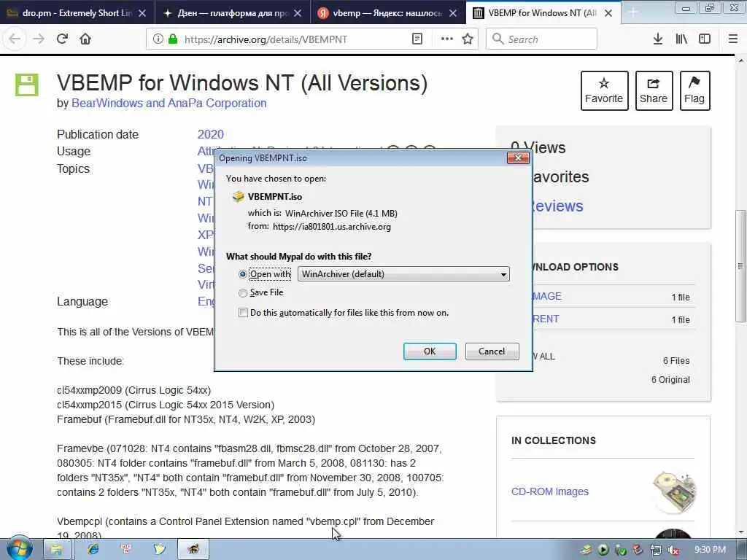
Task: Open BearWindows and AnaPa Corporation link
Action: (169, 104)
